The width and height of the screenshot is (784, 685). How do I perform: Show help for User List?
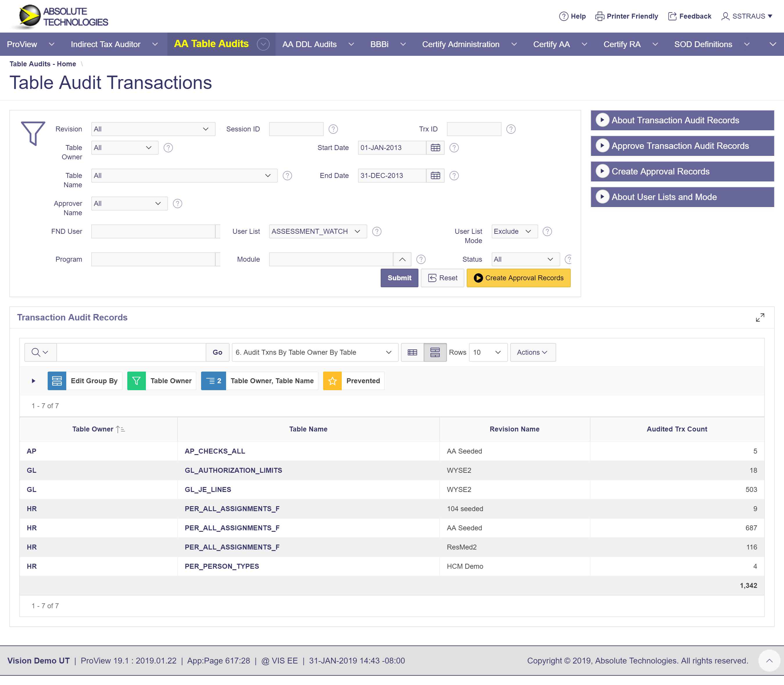pos(377,231)
